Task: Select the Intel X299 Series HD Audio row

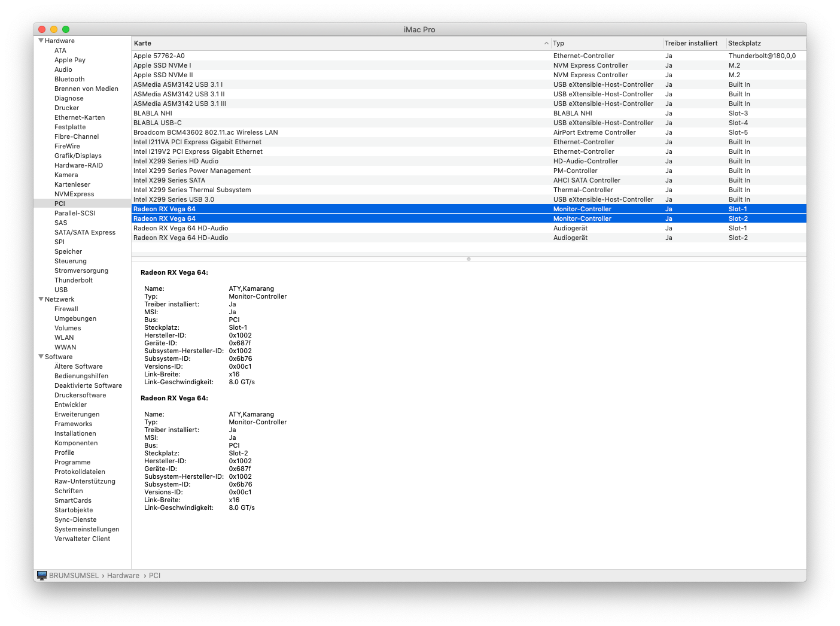Action: click(x=469, y=161)
